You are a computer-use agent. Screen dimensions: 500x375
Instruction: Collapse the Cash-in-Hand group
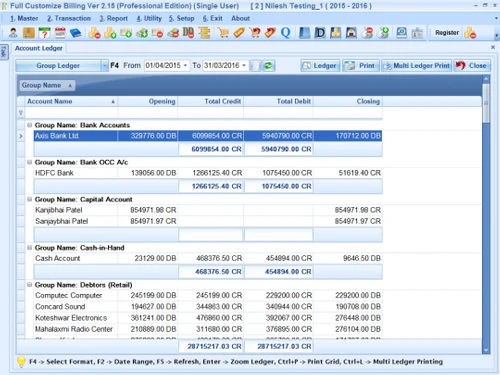pyautogui.click(x=29, y=248)
